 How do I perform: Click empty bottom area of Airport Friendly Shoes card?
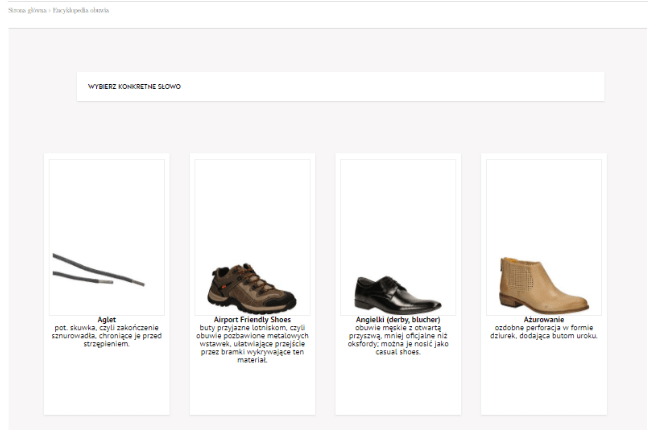click(x=252, y=389)
